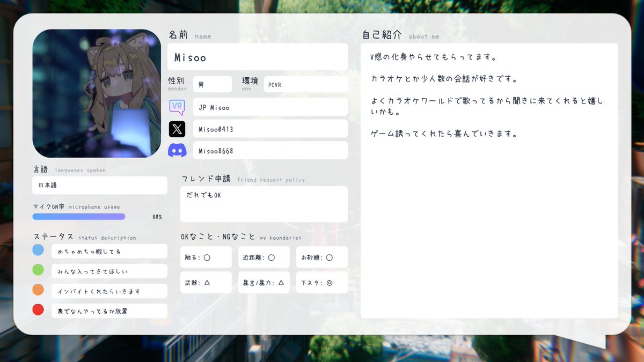Click the X handle field Misoo0413
Viewport: 644px width, 362px height.
[x=270, y=129]
